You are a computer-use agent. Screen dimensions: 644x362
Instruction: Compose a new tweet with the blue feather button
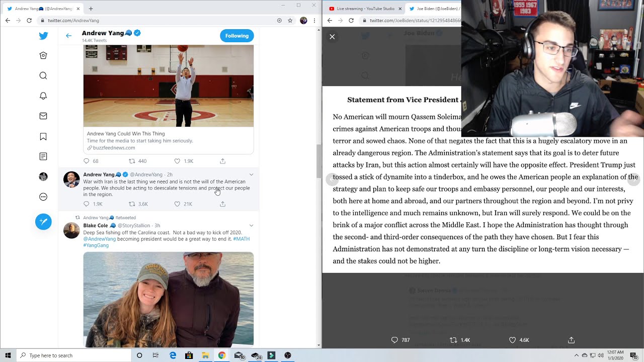(43, 222)
